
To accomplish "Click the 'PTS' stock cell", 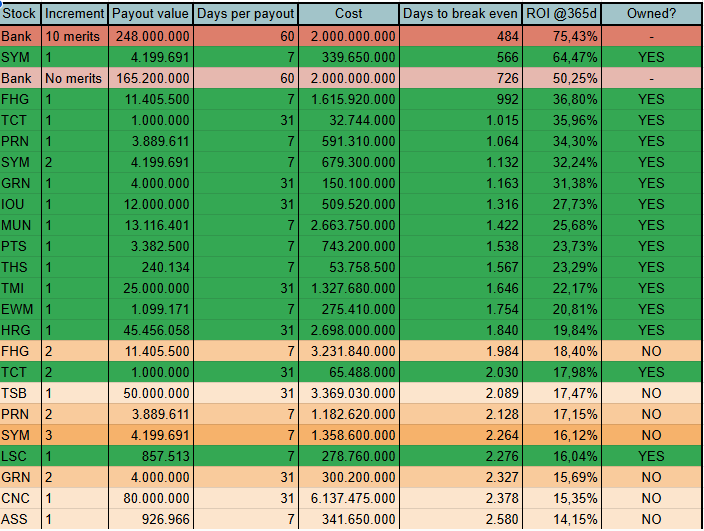I will pyautogui.click(x=21, y=246).
